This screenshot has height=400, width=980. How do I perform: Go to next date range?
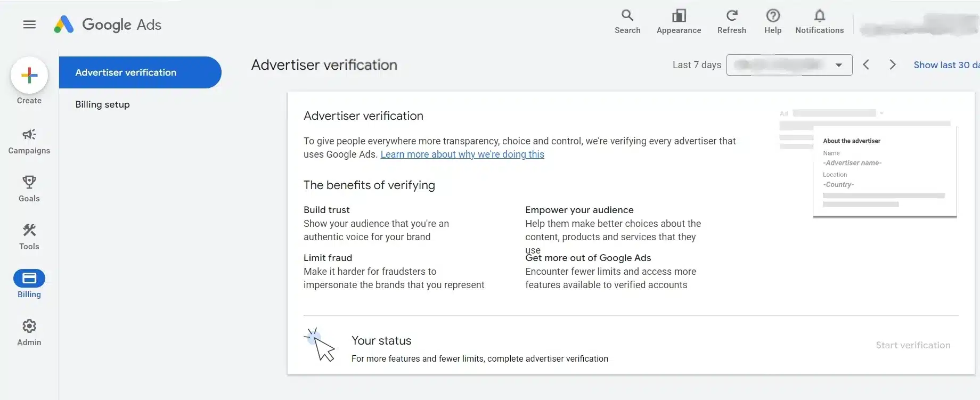coord(893,65)
